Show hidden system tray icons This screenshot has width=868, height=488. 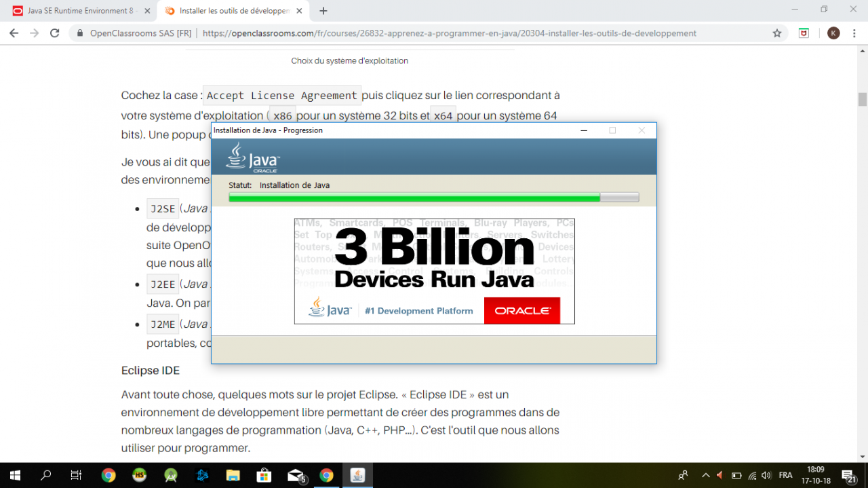coord(706,475)
